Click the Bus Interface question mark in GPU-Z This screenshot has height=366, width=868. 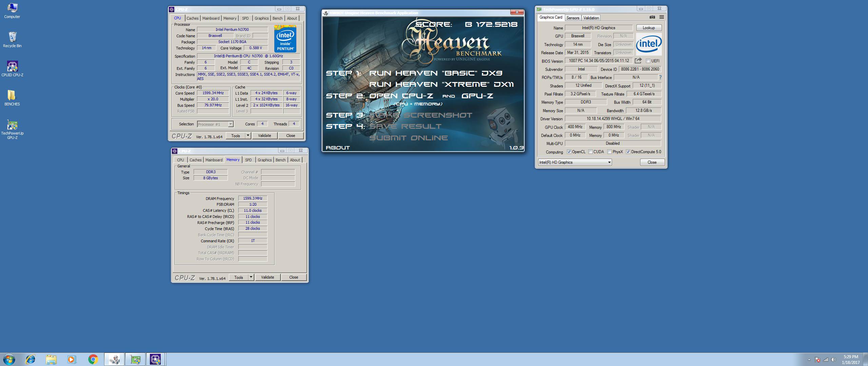pyautogui.click(x=660, y=77)
